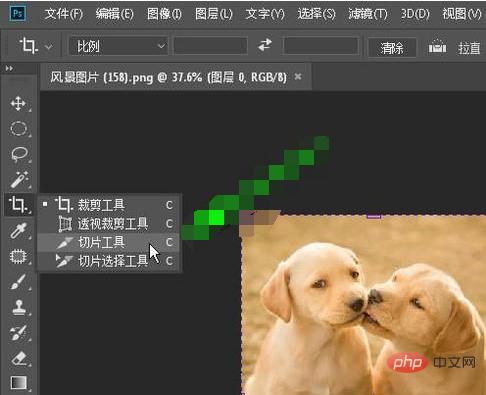Viewport: 486px width, 395px height.
Task: Choose 切片工具 from flyout menu
Action: point(110,242)
